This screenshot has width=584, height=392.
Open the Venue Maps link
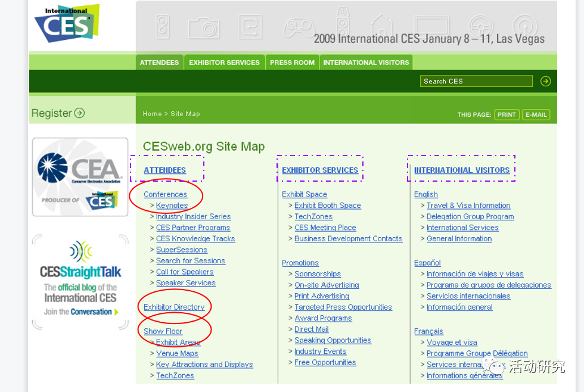[177, 353]
